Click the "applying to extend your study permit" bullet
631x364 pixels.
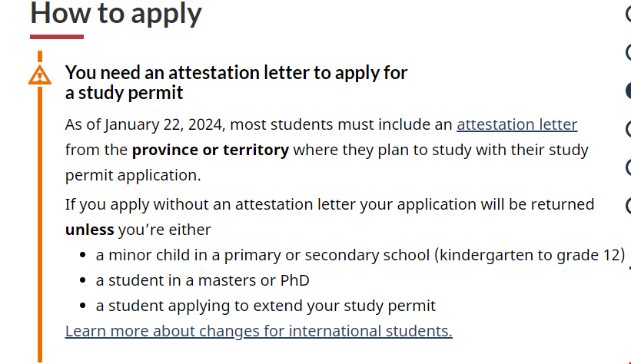click(x=265, y=306)
